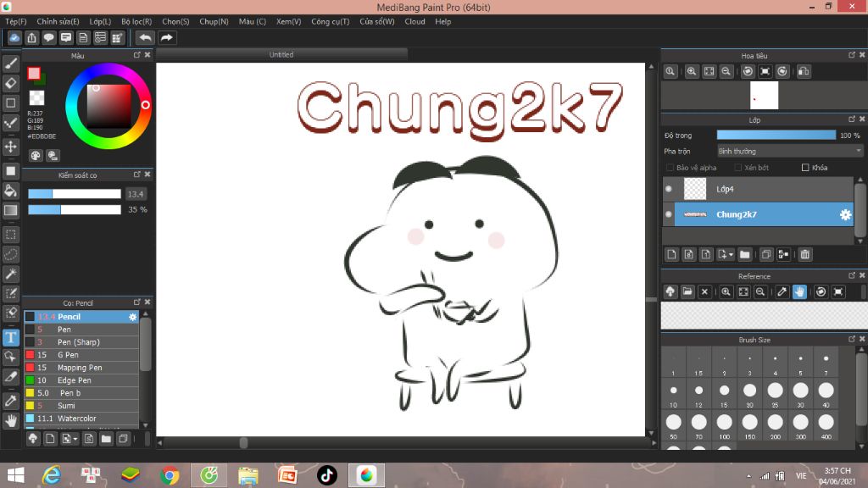This screenshot has width=868, height=488.
Task: Select the rectangular Selection tool
Action: (x=10, y=235)
